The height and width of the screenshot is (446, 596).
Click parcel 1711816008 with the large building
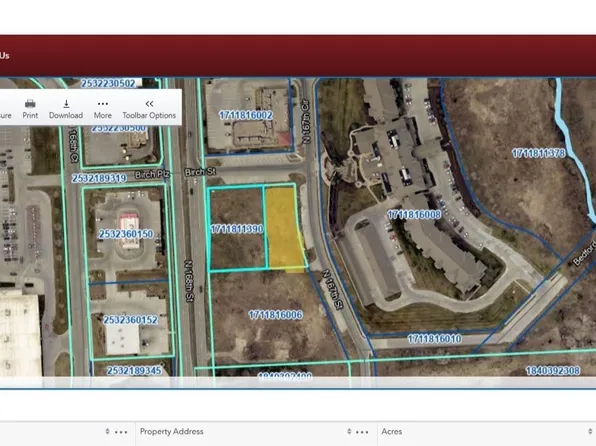click(x=414, y=214)
